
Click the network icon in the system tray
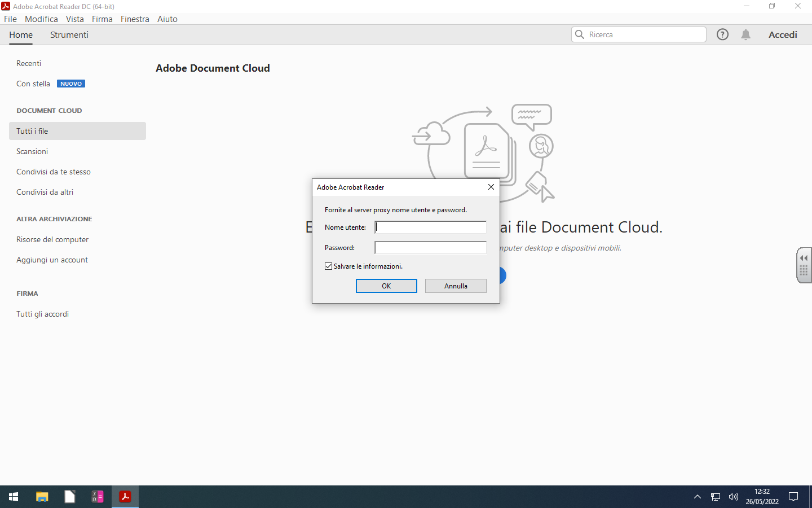(x=715, y=497)
